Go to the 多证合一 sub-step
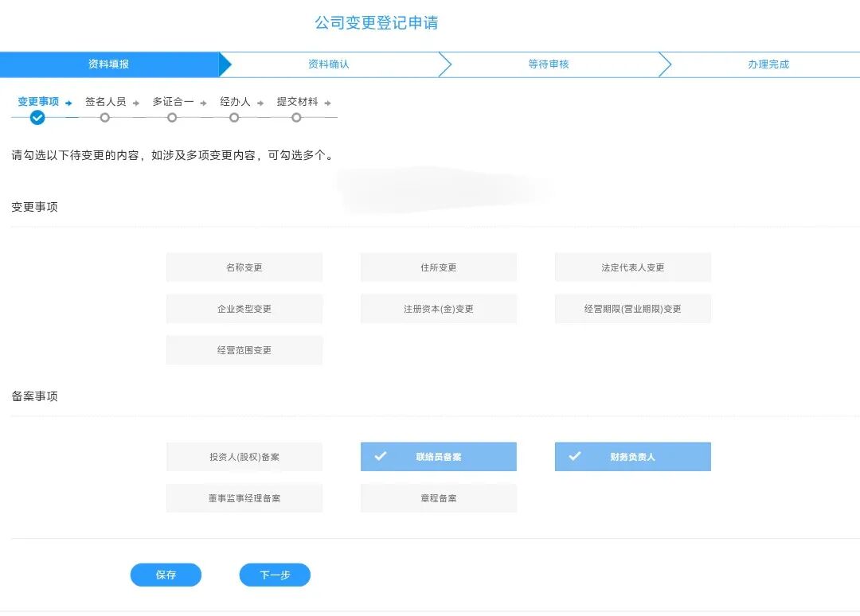The width and height of the screenshot is (860, 616). pyautogui.click(x=173, y=101)
